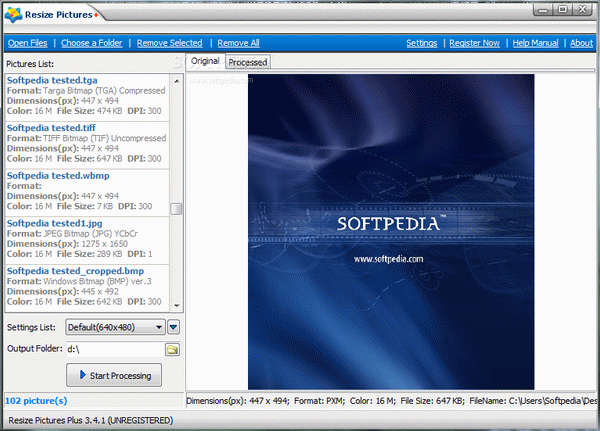The width and height of the screenshot is (600, 431).
Task: Maximize the Resize Pictures window
Action: click(562, 10)
